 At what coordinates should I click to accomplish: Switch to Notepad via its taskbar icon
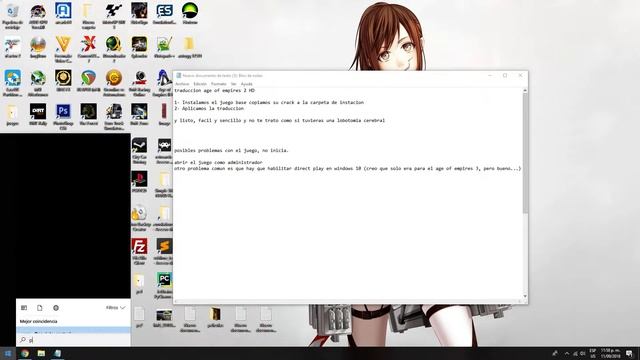click(x=58, y=353)
